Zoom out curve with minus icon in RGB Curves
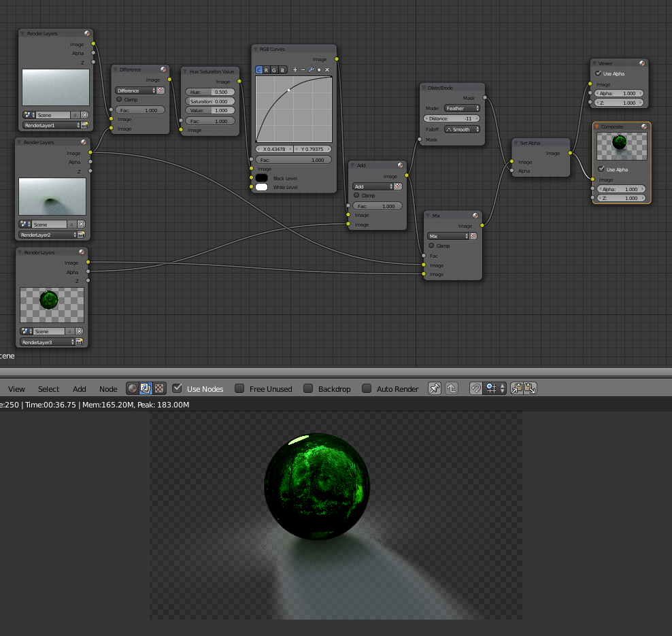The image size is (672, 636). pos(303,70)
